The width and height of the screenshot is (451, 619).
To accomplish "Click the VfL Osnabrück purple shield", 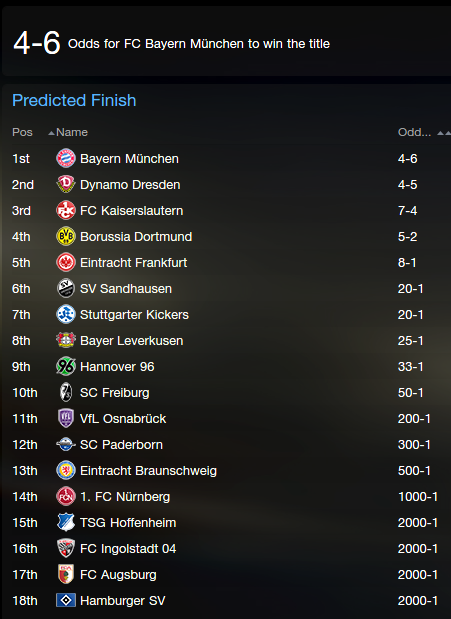I will tap(66, 418).
